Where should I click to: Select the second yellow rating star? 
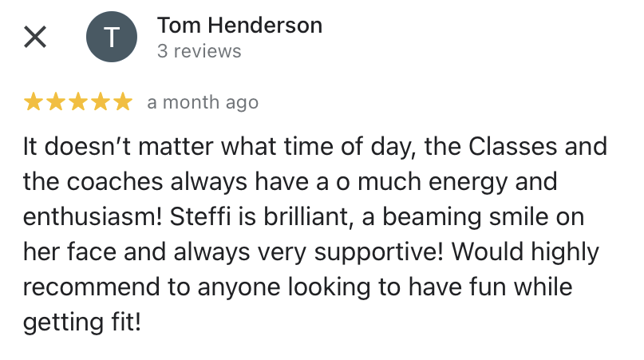pos(55,101)
